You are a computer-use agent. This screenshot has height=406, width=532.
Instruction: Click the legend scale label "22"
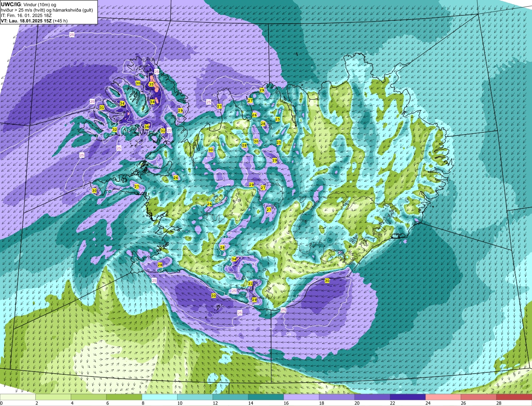pyautogui.click(x=392, y=403)
